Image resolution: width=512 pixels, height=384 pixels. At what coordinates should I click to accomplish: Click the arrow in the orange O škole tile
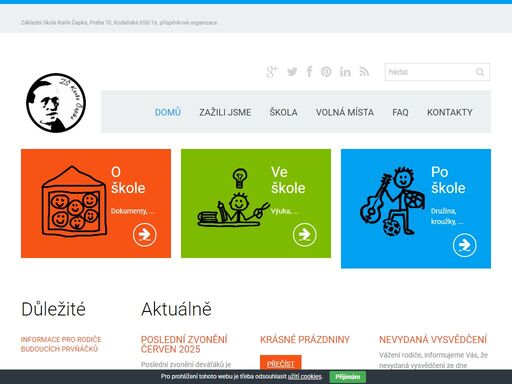pyautogui.click(x=144, y=235)
